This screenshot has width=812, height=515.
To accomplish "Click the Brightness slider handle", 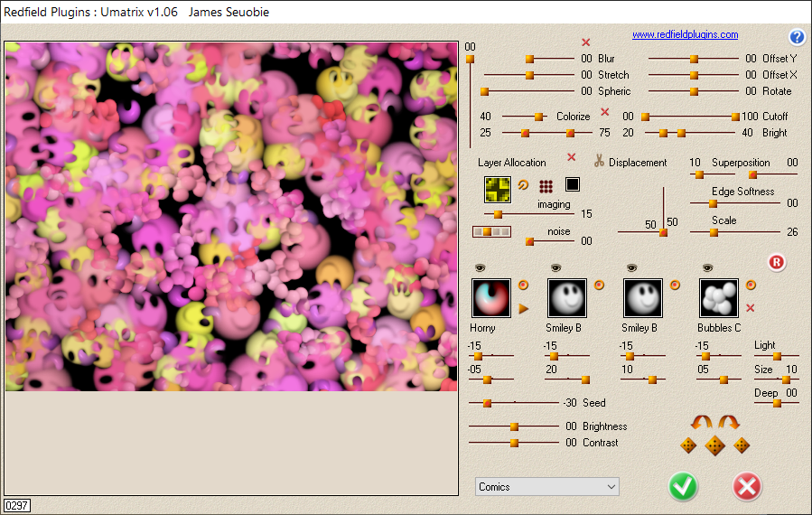I will (515, 426).
